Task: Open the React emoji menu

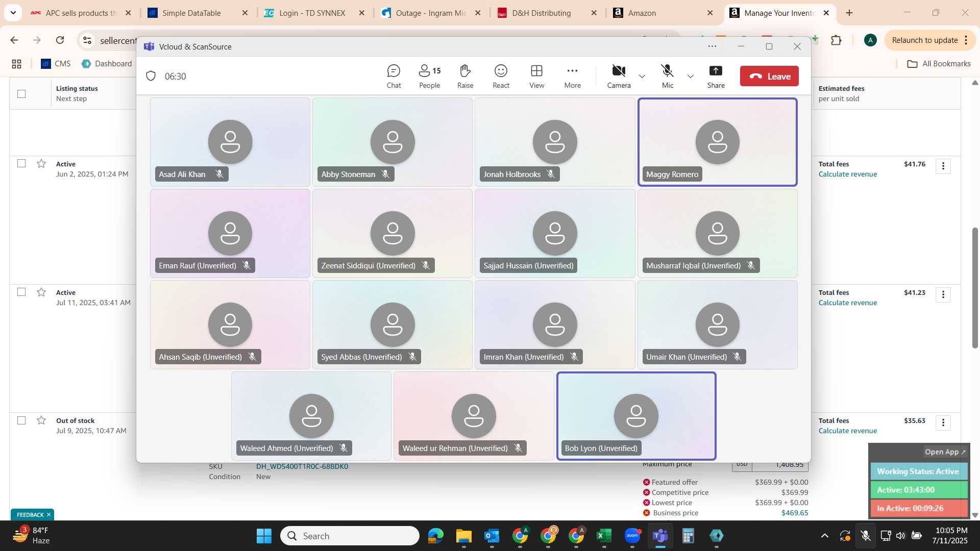Action: (x=501, y=77)
